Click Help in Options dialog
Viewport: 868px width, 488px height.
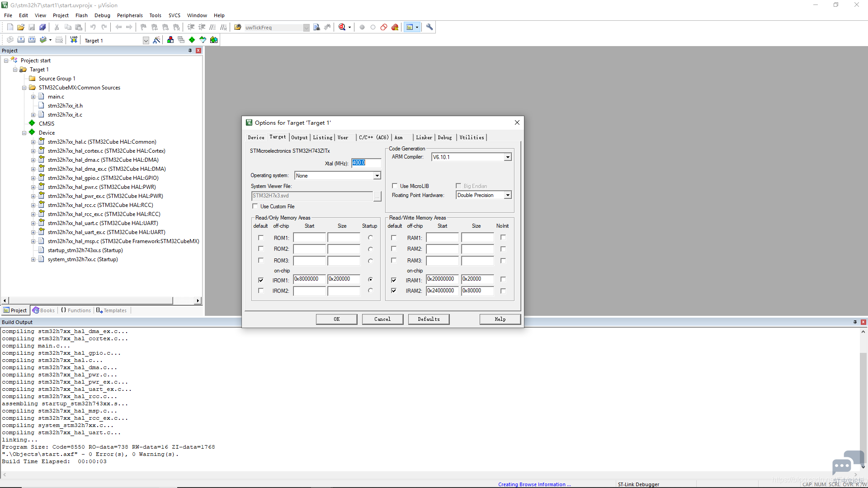500,319
